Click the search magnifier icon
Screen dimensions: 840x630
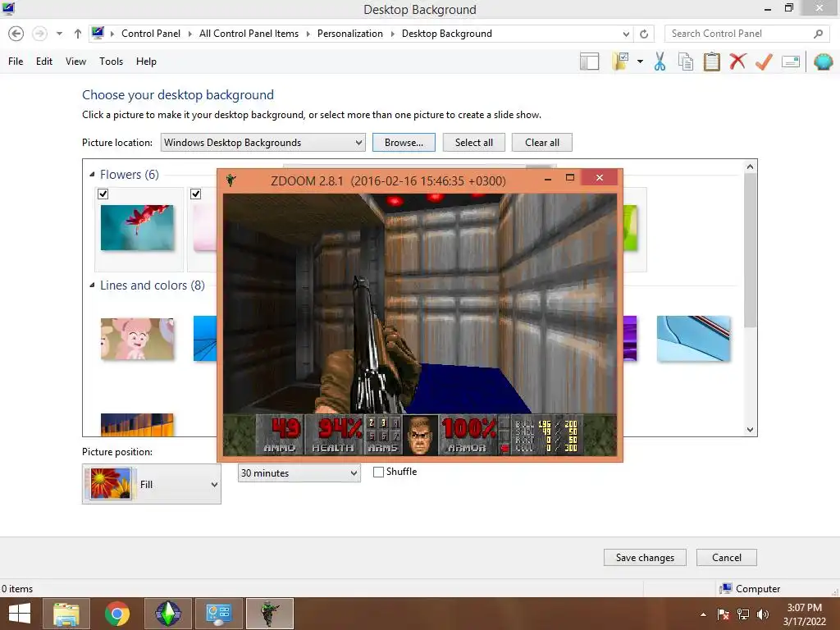tap(818, 34)
